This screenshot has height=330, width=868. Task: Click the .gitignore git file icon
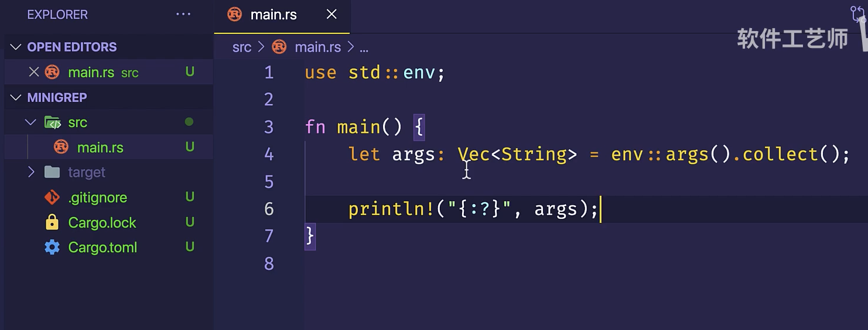[x=52, y=198]
